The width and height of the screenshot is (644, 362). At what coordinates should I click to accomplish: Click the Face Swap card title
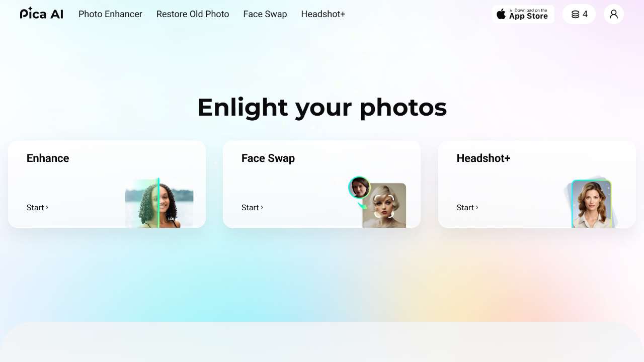[268, 158]
